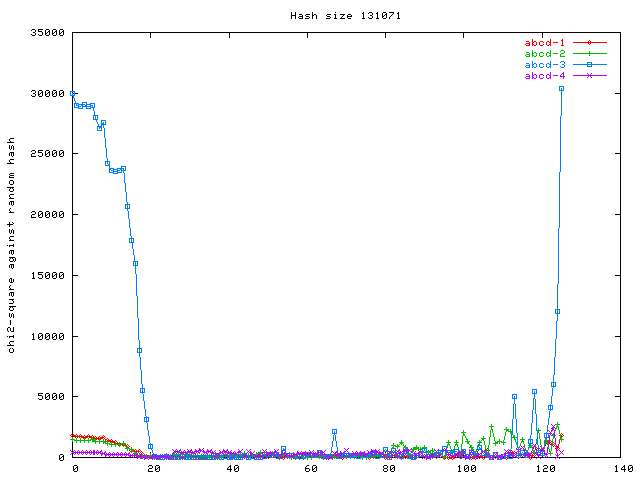
Task: Click the first blue data point at 30000
Action: click(x=73, y=93)
